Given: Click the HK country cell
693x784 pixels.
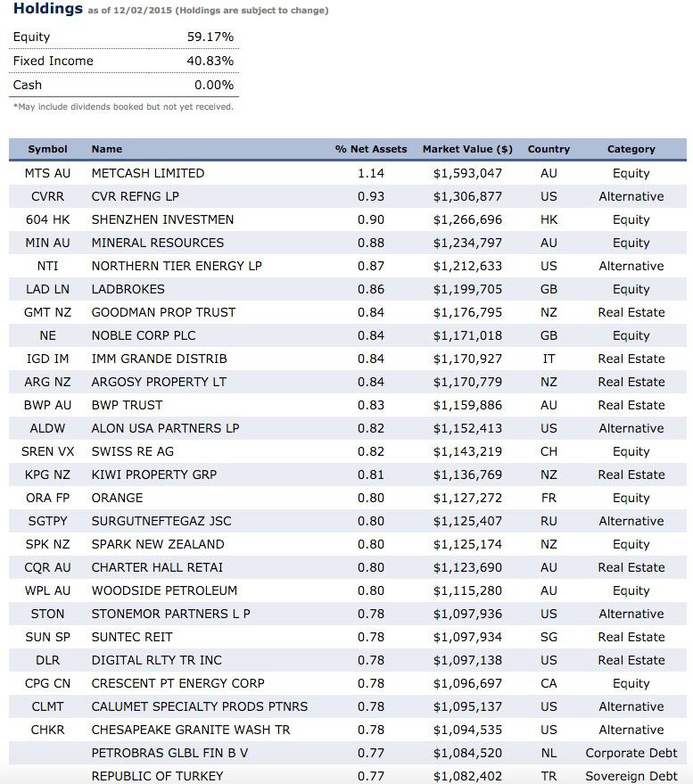Looking at the screenshot, I should point(549,219).
